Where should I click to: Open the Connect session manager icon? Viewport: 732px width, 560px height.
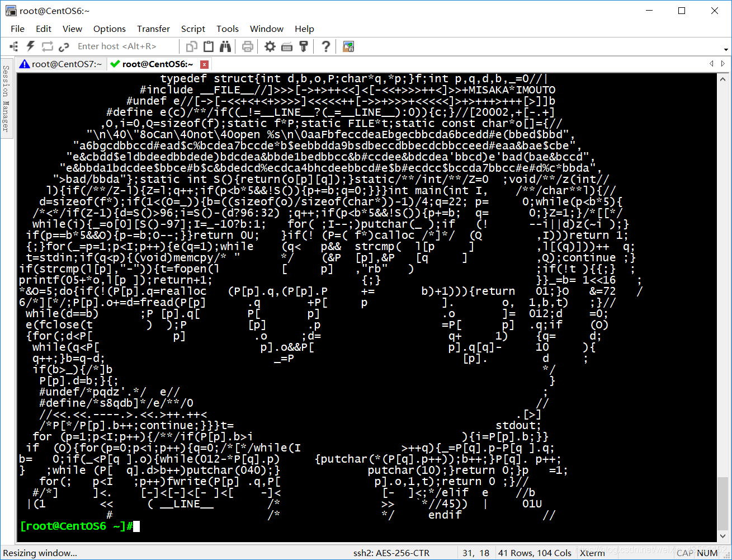(x=14, y=46)
